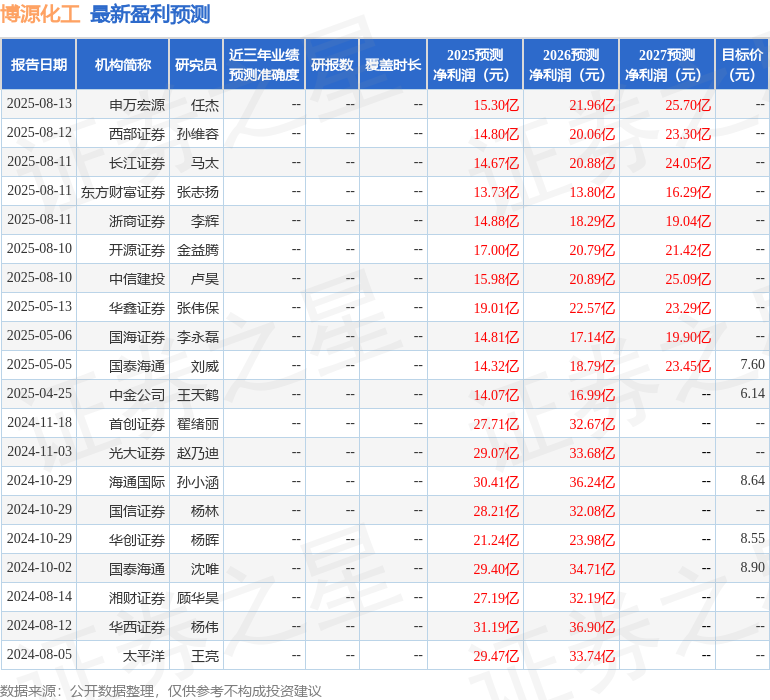Select the 近三年业绩预测准确度 column header
The width and height of the screenshot is (770, 700).
click(263, 65)
